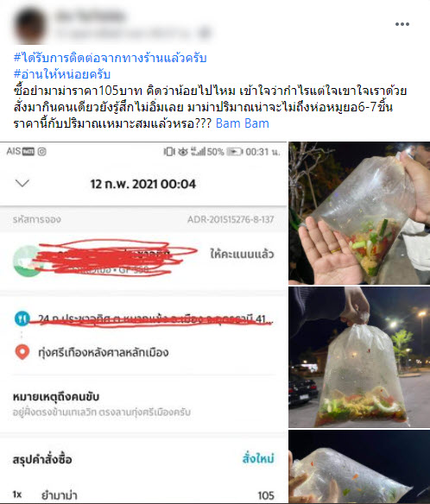Click the blurred poster name
The width and height of the screenshot is (430, 504).
[x=91, y=16]
